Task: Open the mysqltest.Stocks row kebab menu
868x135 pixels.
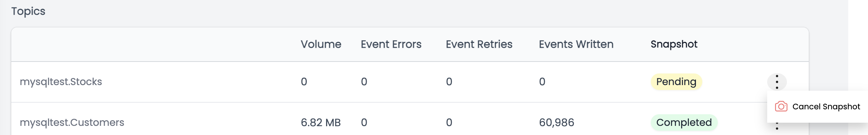Action: click(777, 82)
